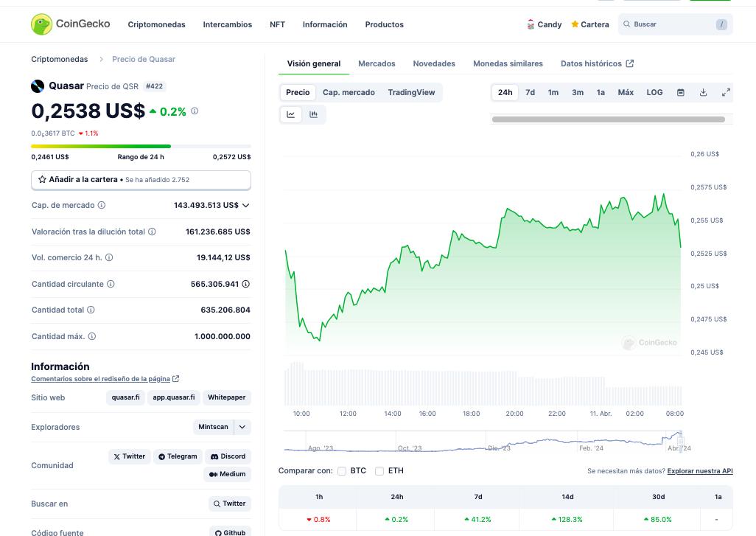
Task: Switch to Visión general tab
Action: click(314, 63)
